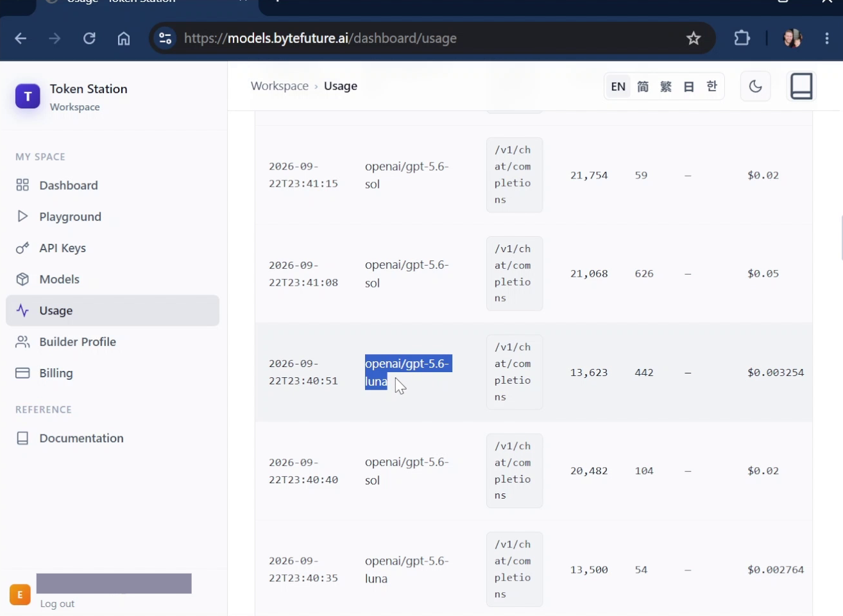Screen dimensions: 843x616
Task: Open the Billing page
Action: [x=112, y=373]
